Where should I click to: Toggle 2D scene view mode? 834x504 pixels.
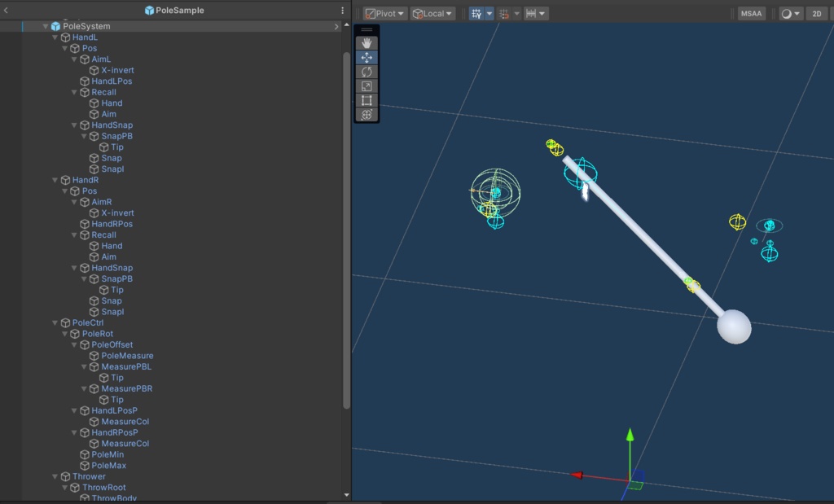817,13
